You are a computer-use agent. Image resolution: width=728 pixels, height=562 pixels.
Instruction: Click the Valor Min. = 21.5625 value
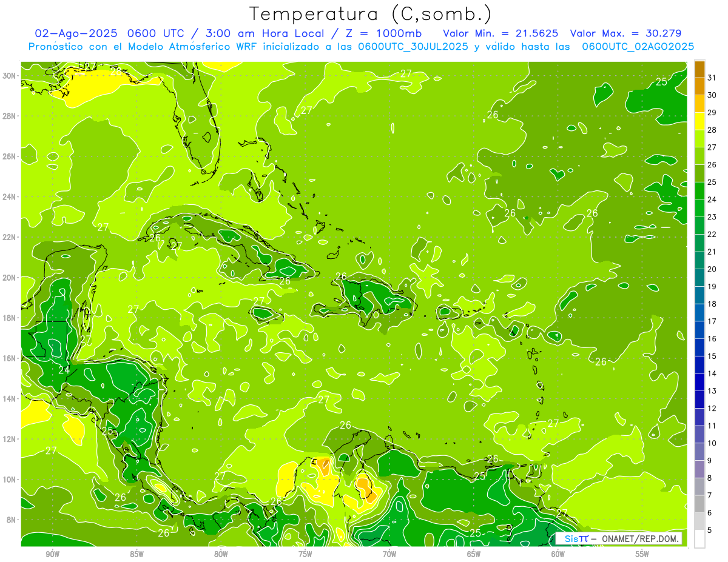501,33
